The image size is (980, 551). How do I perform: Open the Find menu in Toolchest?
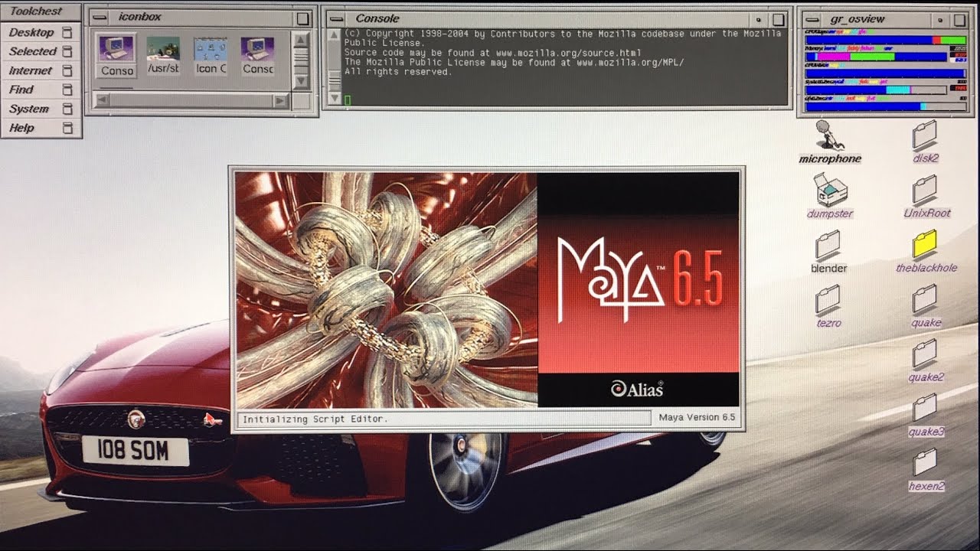click(x=41, y=90)
